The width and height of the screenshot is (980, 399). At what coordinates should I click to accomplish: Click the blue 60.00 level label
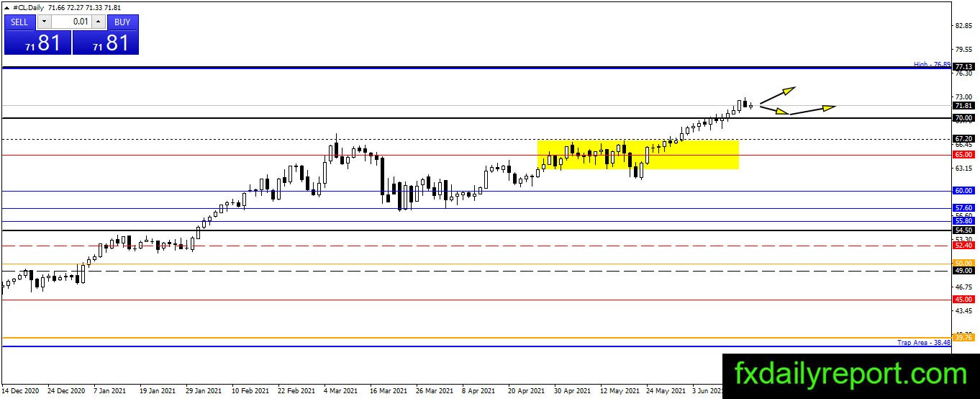pyautogui.click(x=963, y=191)
